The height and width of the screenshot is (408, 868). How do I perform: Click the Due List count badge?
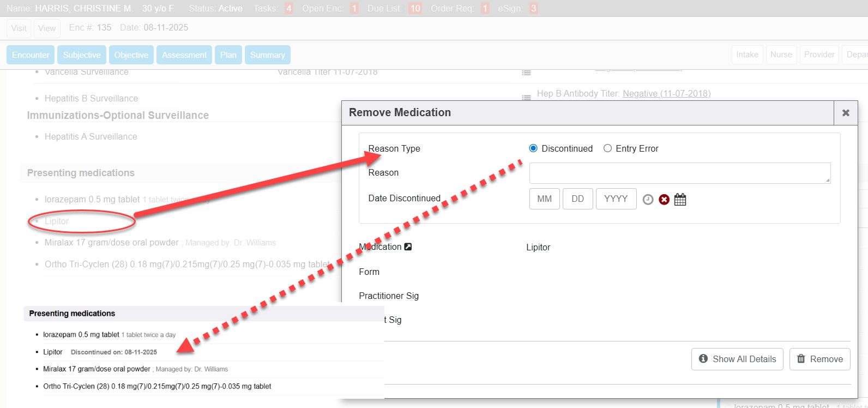[x=415, y=9]
